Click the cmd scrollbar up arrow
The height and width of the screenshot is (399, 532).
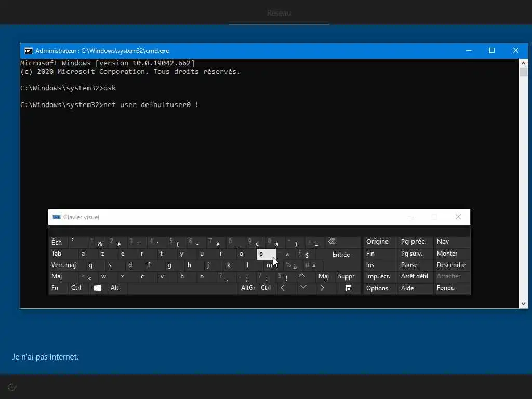tap(523, 63)
